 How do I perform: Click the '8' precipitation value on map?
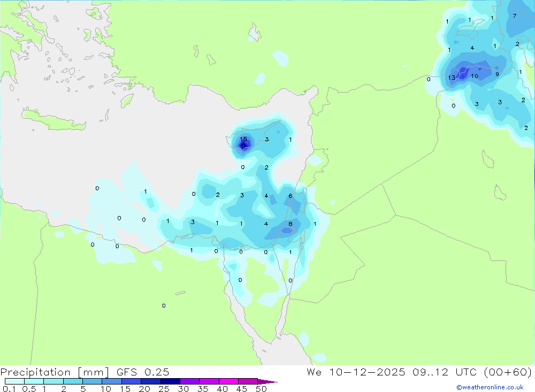pyautogui.click(x=291, y=224)
